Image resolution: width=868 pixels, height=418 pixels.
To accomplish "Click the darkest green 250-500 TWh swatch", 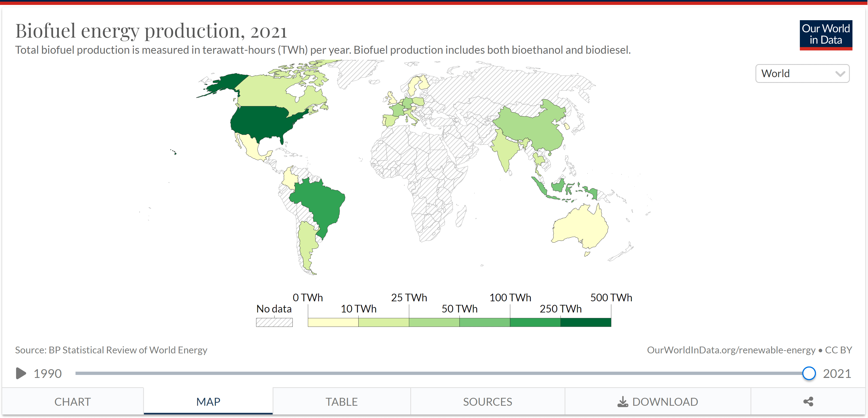I will 585,322.
